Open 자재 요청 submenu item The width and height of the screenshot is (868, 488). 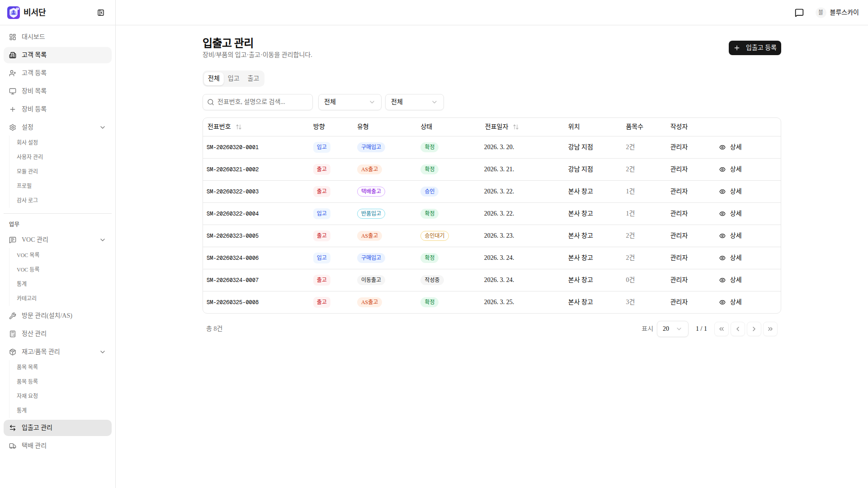coord(27,396)
